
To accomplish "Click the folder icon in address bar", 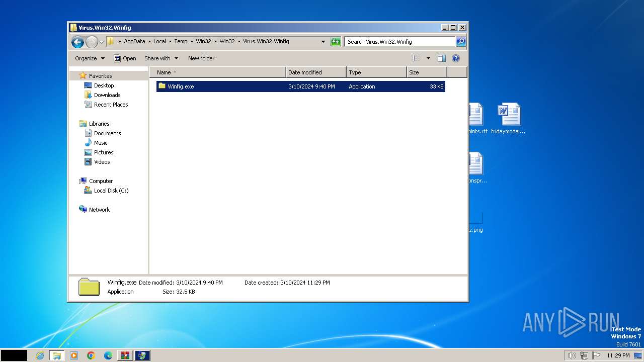I will [111, 41].
